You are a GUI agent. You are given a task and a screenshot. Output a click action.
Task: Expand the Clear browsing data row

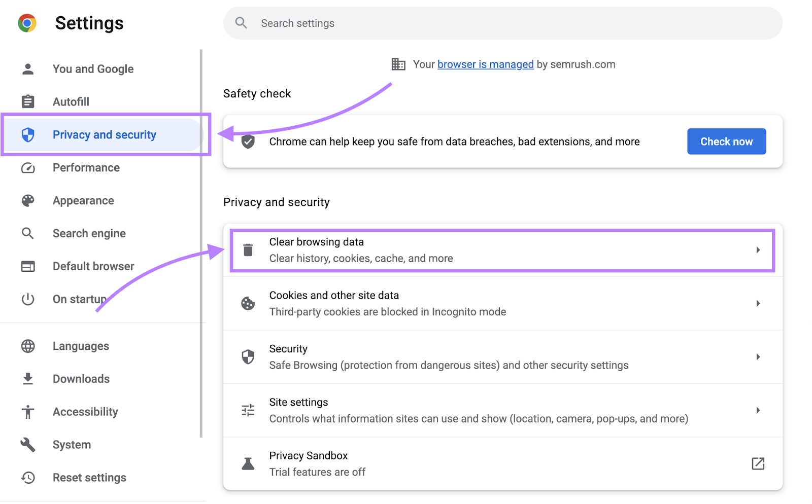pyautogui.click(x=758, y=249)
